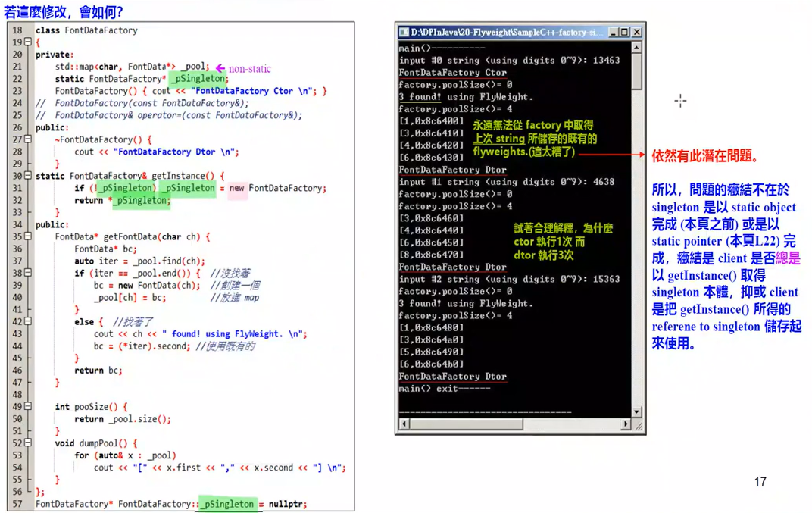Collapse the dumpPool function fold at line 52
Viewport: 812px width, 513px height.
pyautogui.click(x=28, y=443)
